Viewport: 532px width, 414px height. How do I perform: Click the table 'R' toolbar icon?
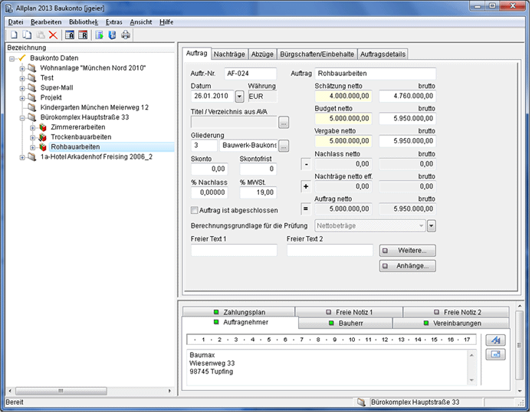tap(83, 35)
